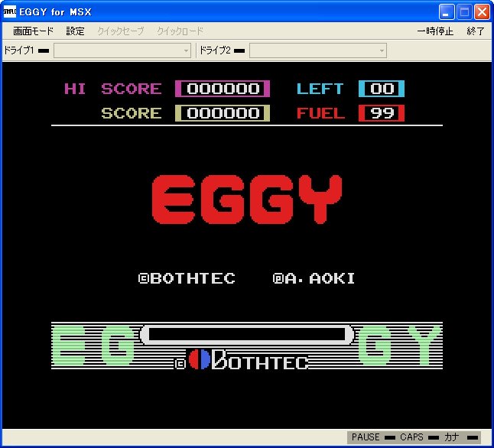The width and height of the screenshot is (494, 448).
Task: Open the 設定 menu
Action: click(75, 31)
